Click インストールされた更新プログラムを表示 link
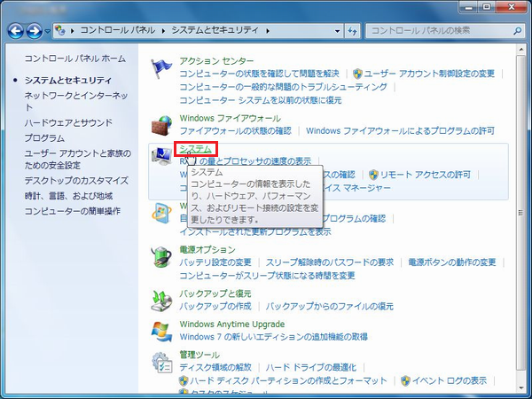This screenshot has width=532, height=399. click(255, 232)
